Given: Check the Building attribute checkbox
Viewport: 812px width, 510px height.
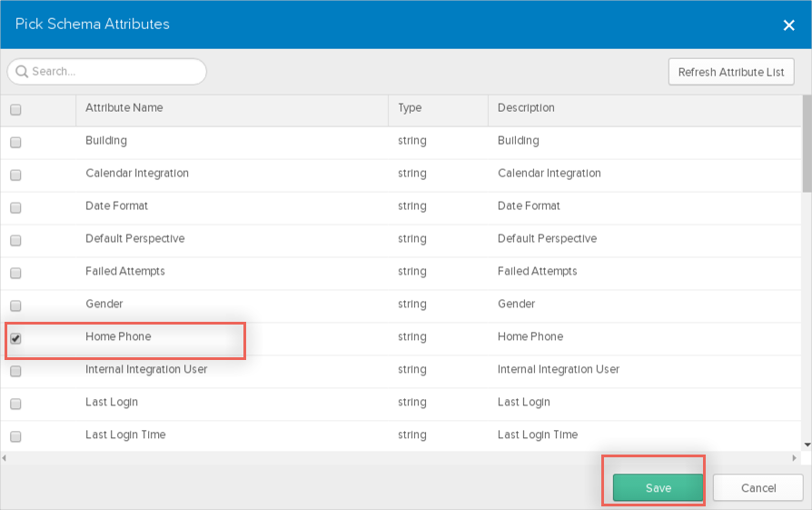Looking at the screenshot, I should point(15,143).
